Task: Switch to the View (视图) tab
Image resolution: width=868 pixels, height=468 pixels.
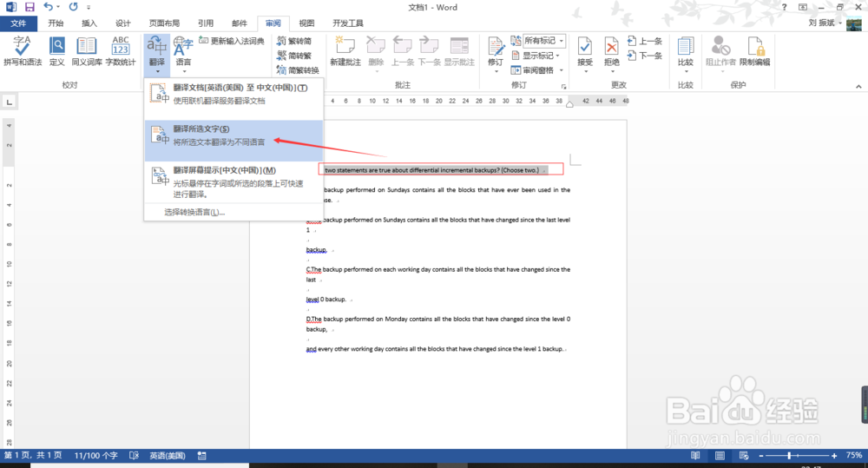Action: point(306,23)
